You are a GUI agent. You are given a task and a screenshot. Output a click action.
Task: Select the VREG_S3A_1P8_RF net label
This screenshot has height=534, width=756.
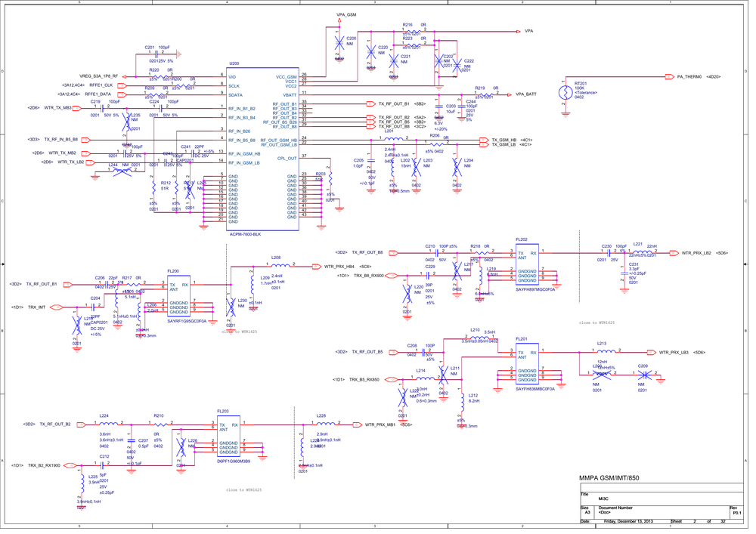pyautogui.click(x=98, y=76)
